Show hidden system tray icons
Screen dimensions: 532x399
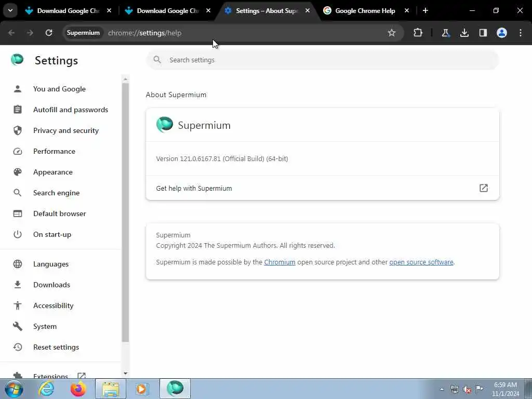point(442,389)
